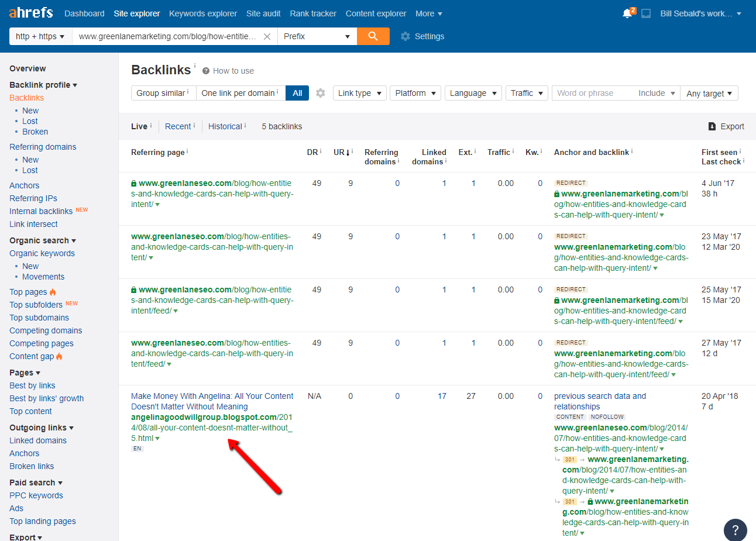This screenshot has height=541, width=756.
Task: Open Make Money With Angelina page title link
Action: [x=212, y=401]
